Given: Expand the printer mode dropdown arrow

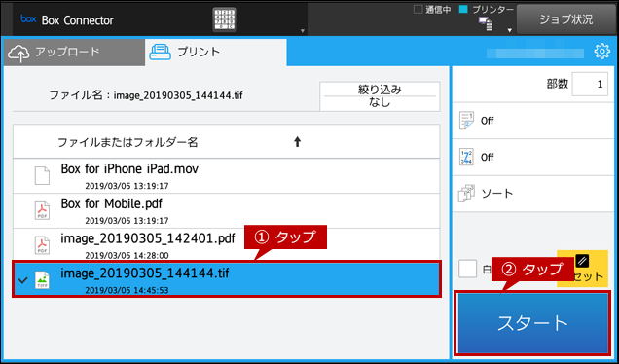Looking at the screenshot, I should 510,30.
